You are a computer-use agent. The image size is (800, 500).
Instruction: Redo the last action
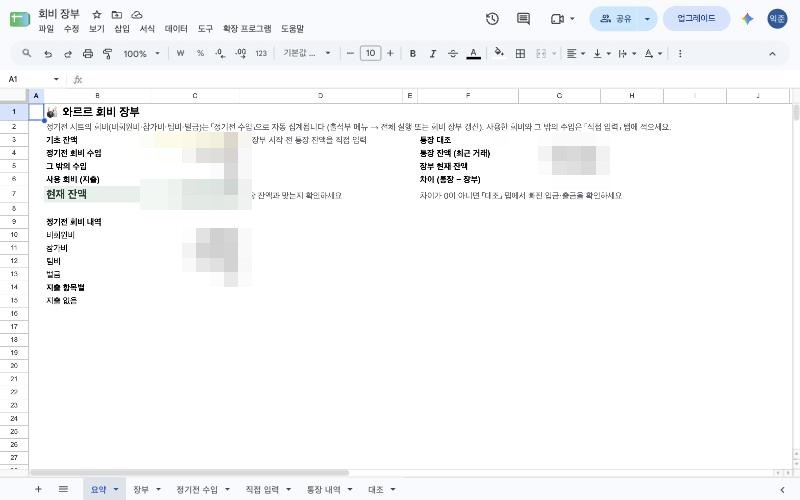click(67, 53)
